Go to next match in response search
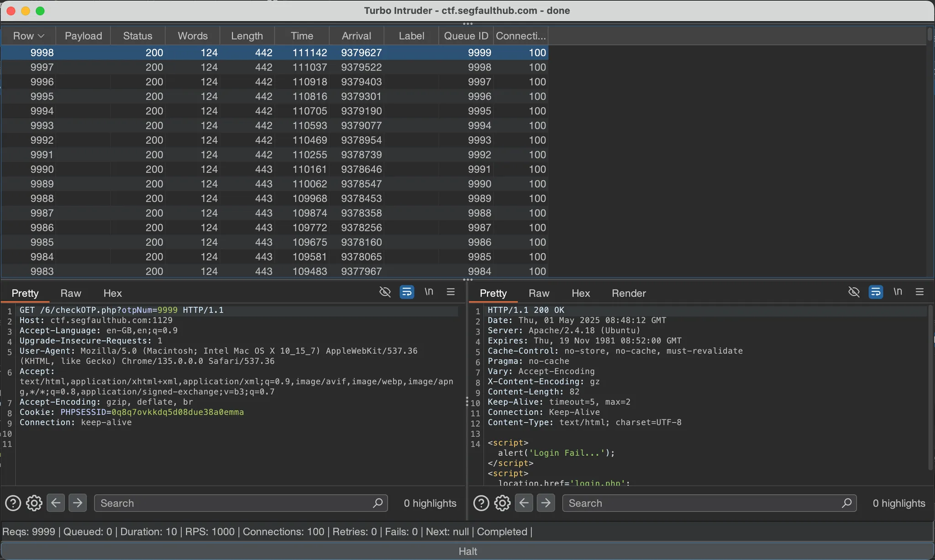 (546, 503)
